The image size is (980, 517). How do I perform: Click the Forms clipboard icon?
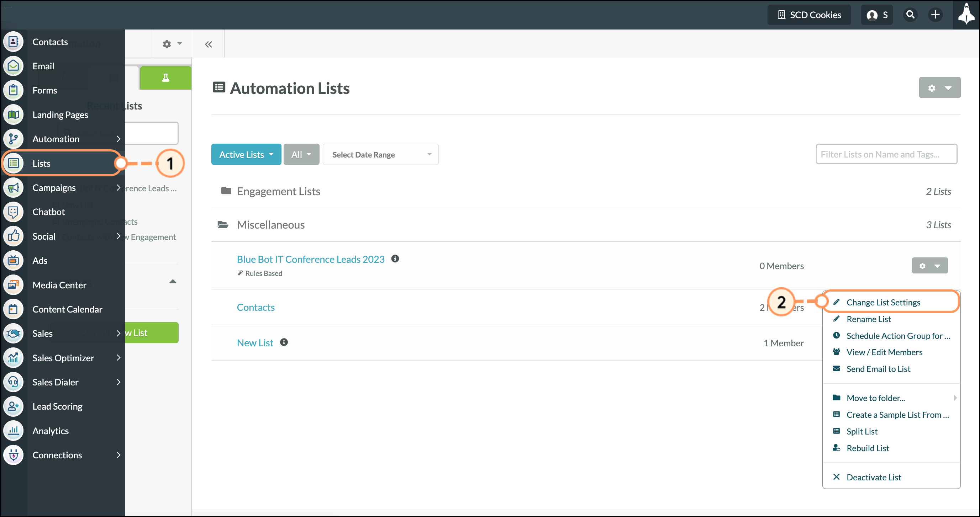point(13,90)
